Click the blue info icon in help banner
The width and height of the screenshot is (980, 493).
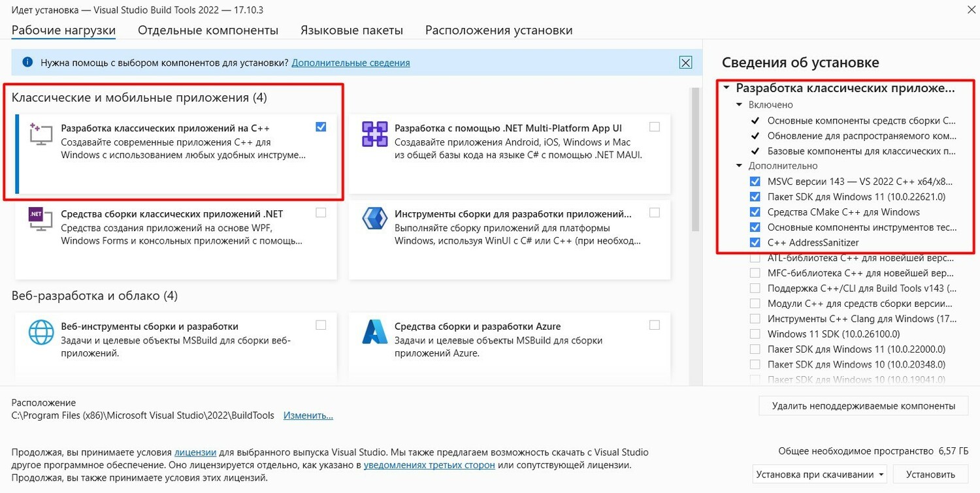click(27, 63)
